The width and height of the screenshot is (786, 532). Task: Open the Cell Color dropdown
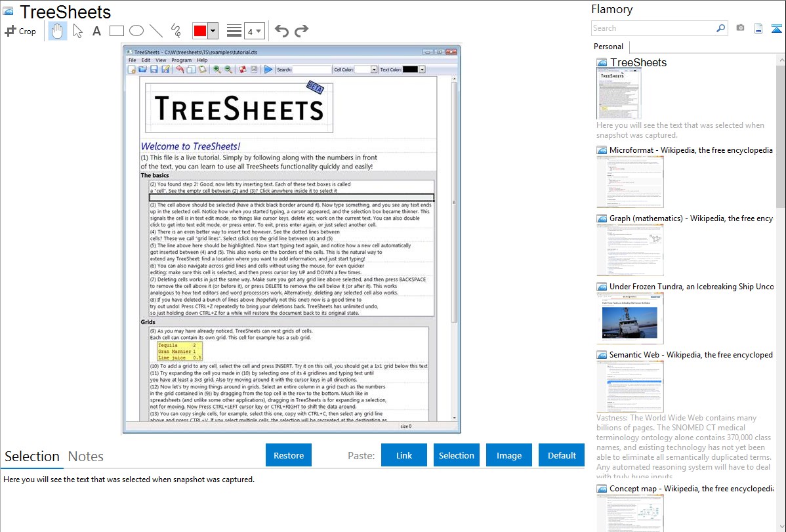click(374, 70)
